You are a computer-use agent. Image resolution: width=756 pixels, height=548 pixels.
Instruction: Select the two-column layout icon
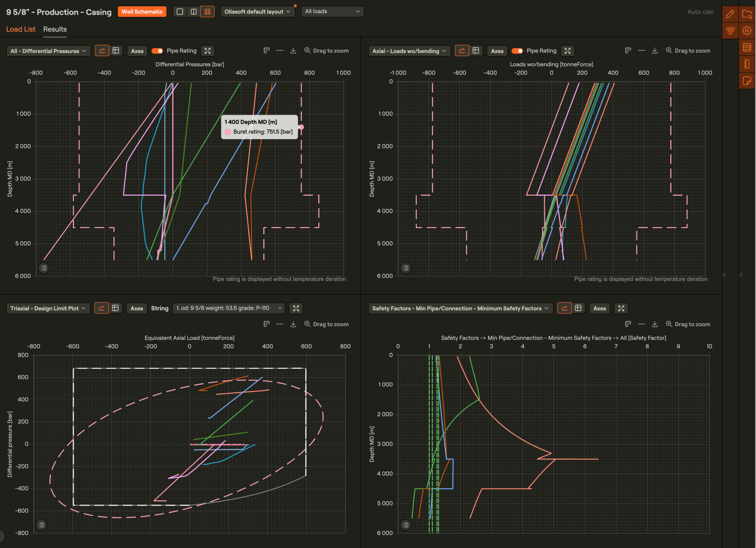194,12
